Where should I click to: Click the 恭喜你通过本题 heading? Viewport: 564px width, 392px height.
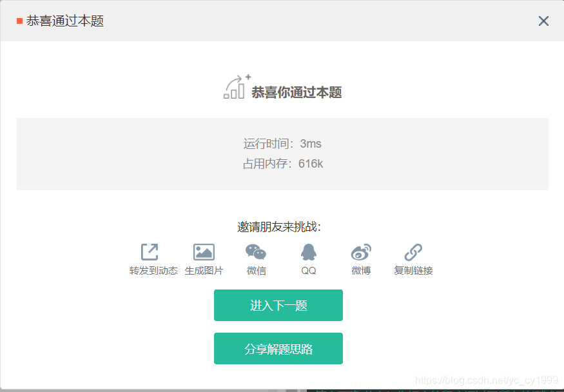[297, 92]
